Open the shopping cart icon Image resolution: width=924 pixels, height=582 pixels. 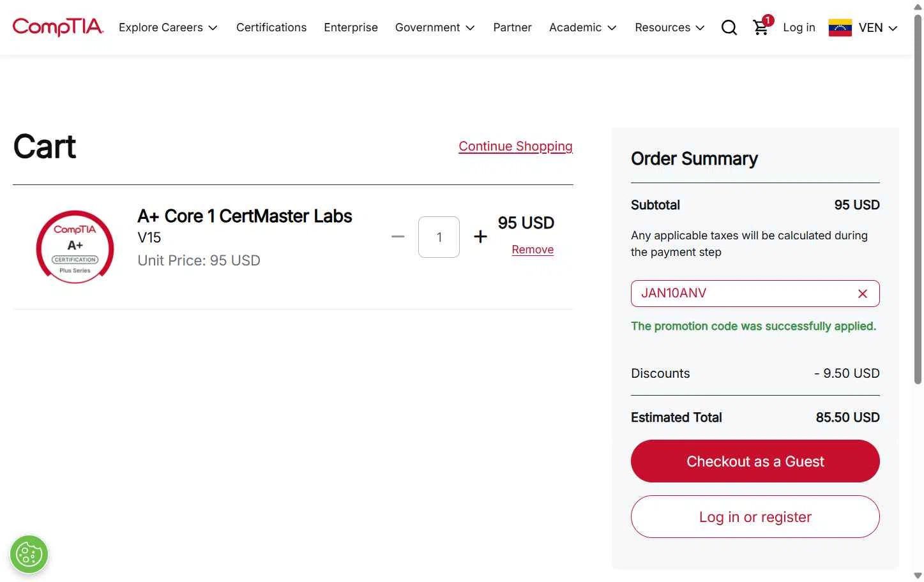pyautogui.click(x=761, y=27)
